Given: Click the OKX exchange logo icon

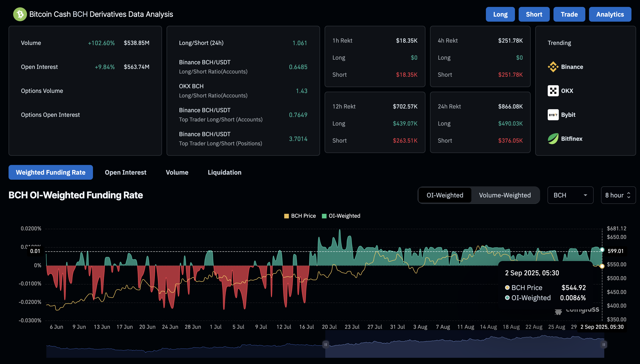Looking at the screenshot, I should click(x=553, y=91).
